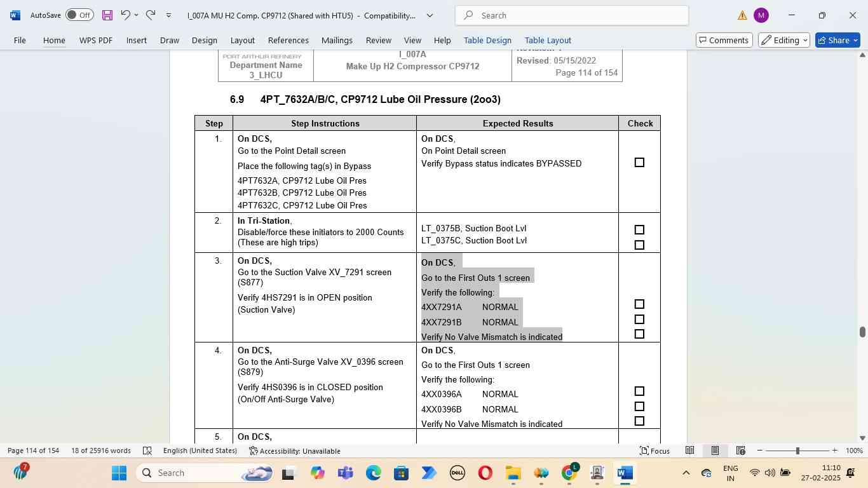Switch to the Layout tab after Design
The width and height of the screenshot is (868, 488).
click(243, 40)
